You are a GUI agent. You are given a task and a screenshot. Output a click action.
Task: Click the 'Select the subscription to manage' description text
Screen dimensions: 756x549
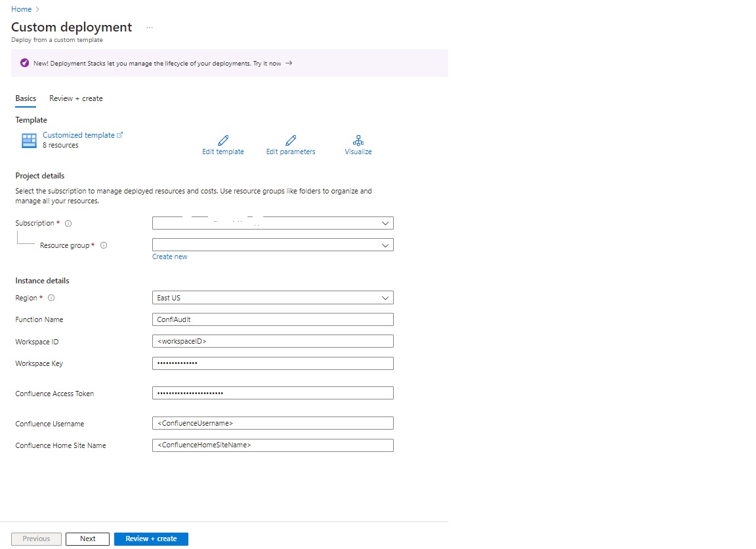pyautogui.click(x=194, y=195)
